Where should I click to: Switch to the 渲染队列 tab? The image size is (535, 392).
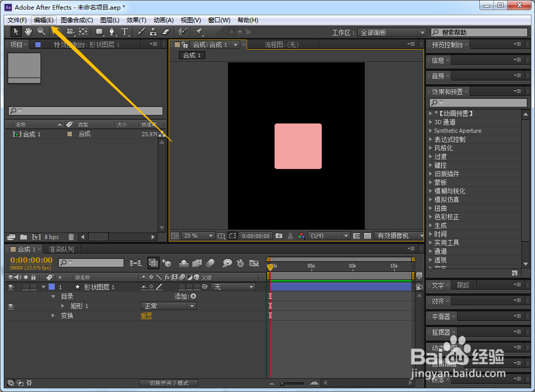(x=61, y=249)
